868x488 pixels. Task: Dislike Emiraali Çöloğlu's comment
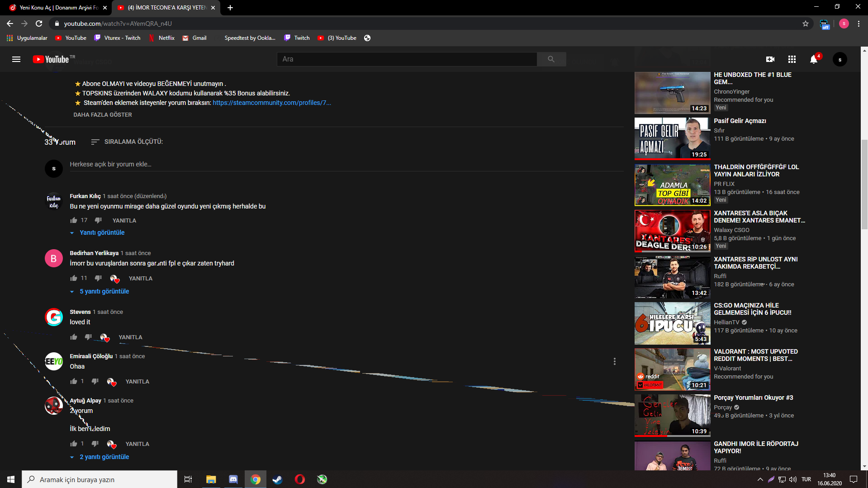[x=95, y=381]
